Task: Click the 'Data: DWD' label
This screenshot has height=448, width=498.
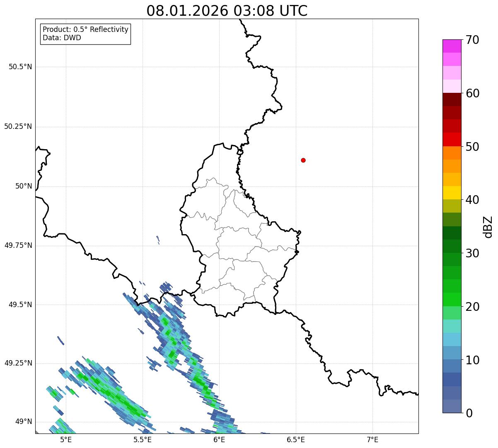Action: click(62, 38)
